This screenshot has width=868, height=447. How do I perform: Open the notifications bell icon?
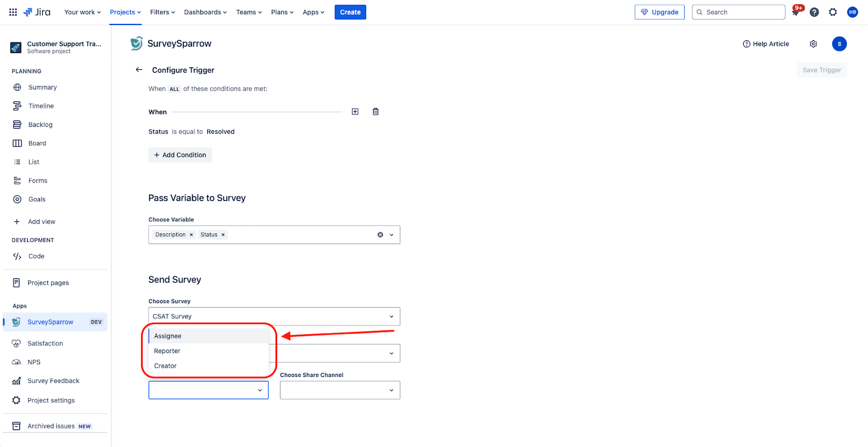pos(796,12)
